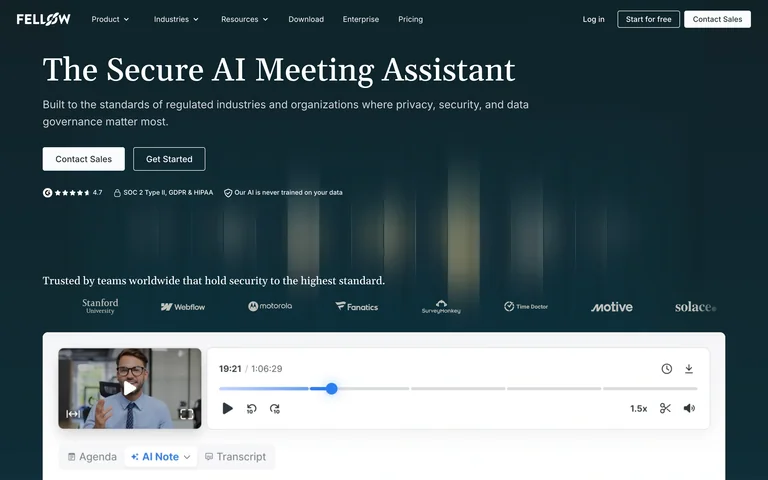Open the Product dropdown menu
The width and height of the screenshot is (768, 480).
click(110, 19)
